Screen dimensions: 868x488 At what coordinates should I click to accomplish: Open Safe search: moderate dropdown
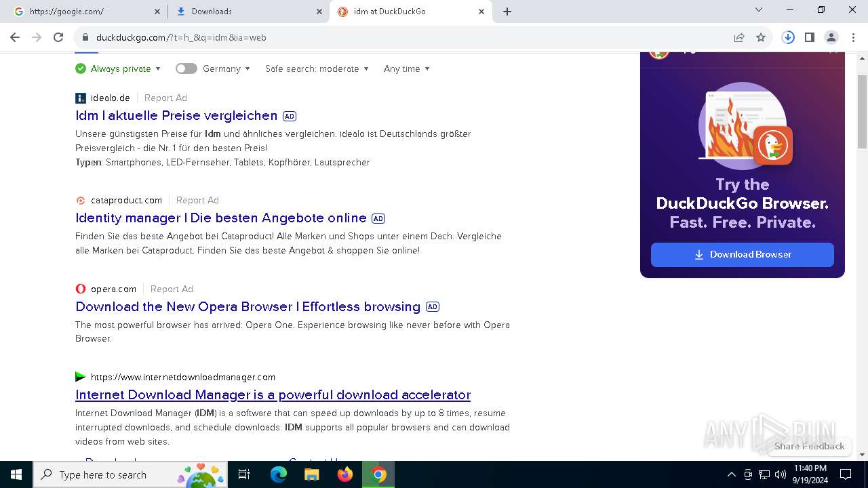(317, 68)
